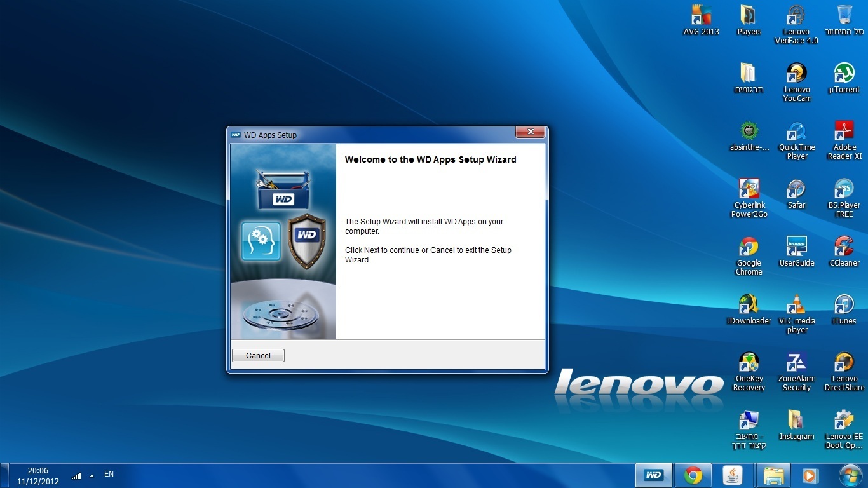This screenshot has height=488, width=868.
Task: Select VLC media player shortcut
Action: [x=797, y=314]
